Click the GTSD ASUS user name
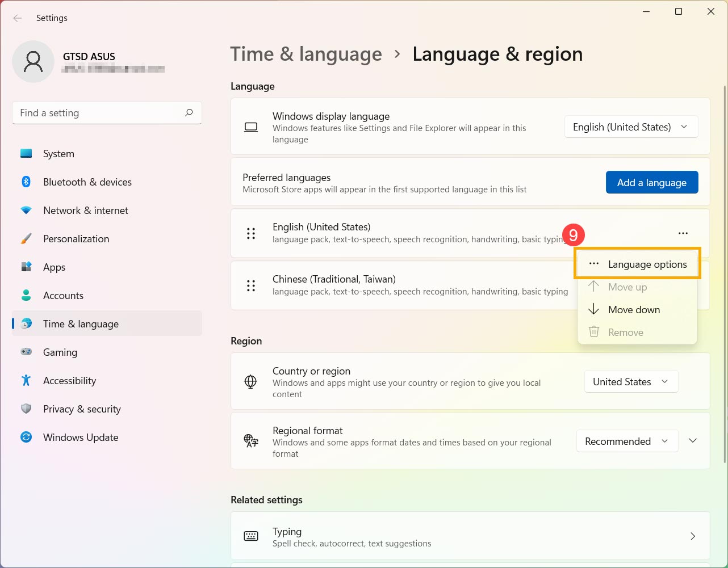This screenshot has width=728, height=568. pyautogui.click(x=89, y=57)
